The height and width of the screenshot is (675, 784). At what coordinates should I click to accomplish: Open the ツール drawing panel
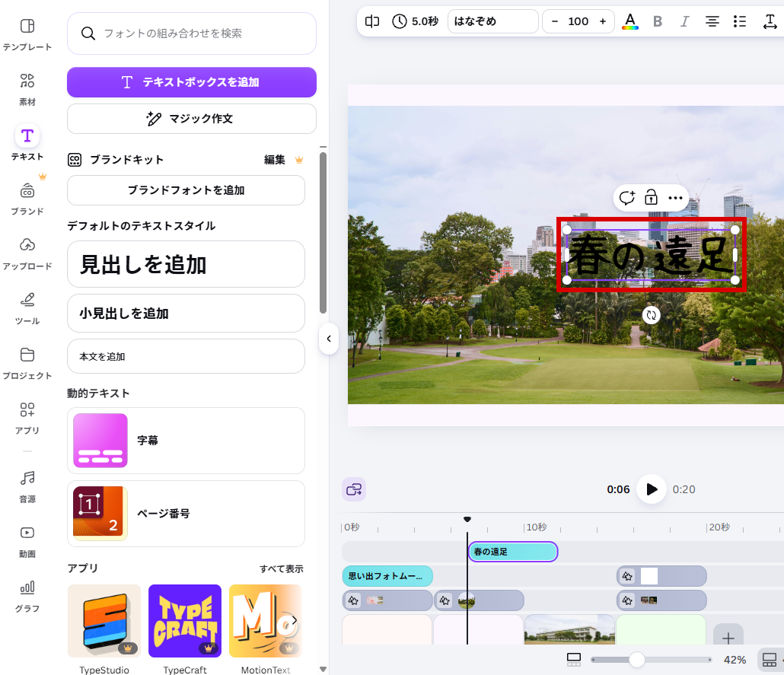coord(27,308)
